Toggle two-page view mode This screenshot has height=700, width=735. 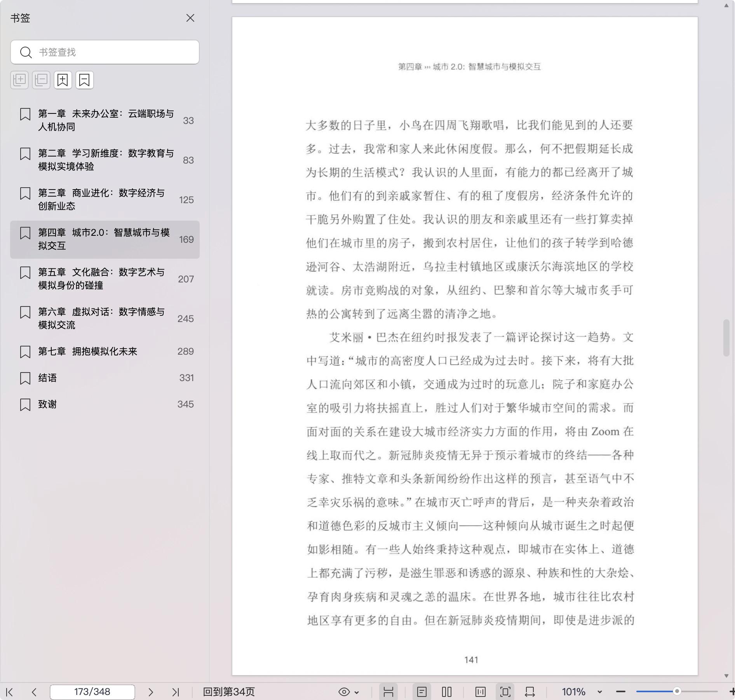447,692
